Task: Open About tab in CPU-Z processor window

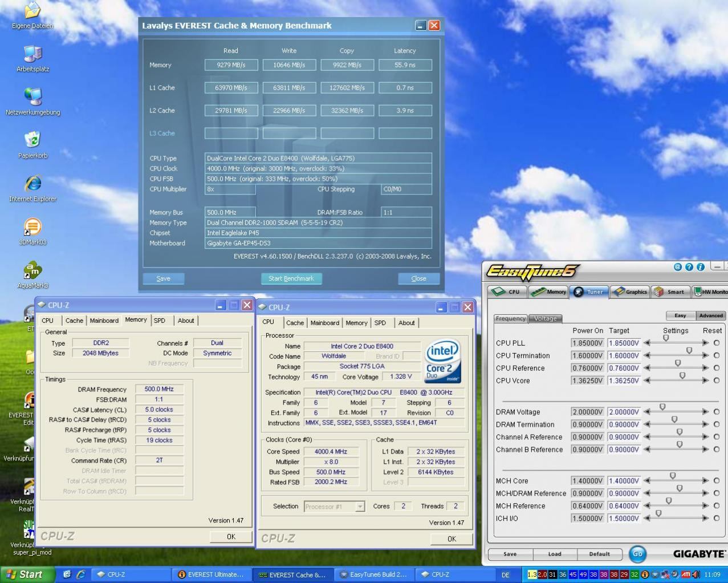Action: [x=406, y=323]
